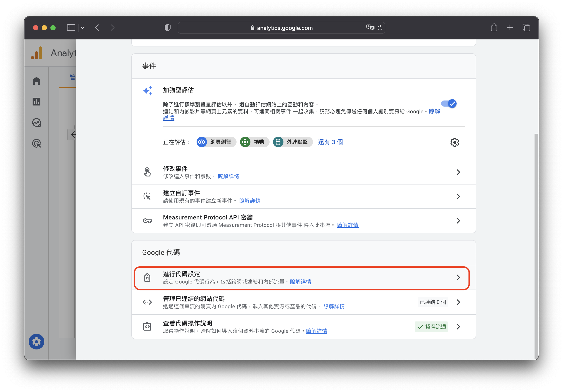Click the 捲動 scroll chip
This screenshot has width=563, height=392.
click(x=254, y=142)
